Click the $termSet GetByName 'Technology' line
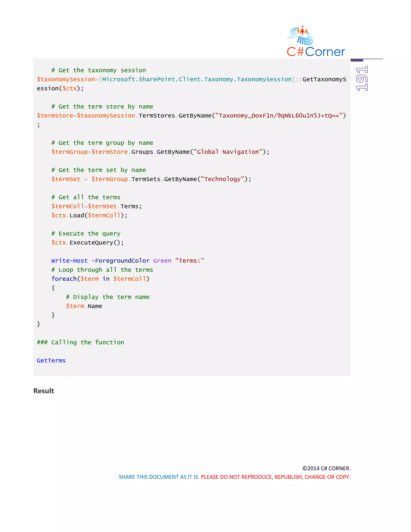The image size is (411, 532). (x=151, y=179)
